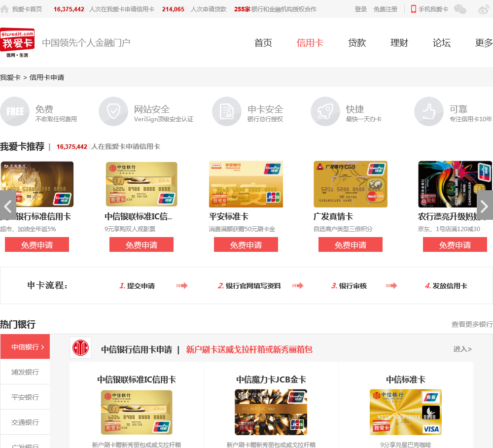
Task: Click step 2. 银行官网填写资料
Action: (x=249, y=286)
